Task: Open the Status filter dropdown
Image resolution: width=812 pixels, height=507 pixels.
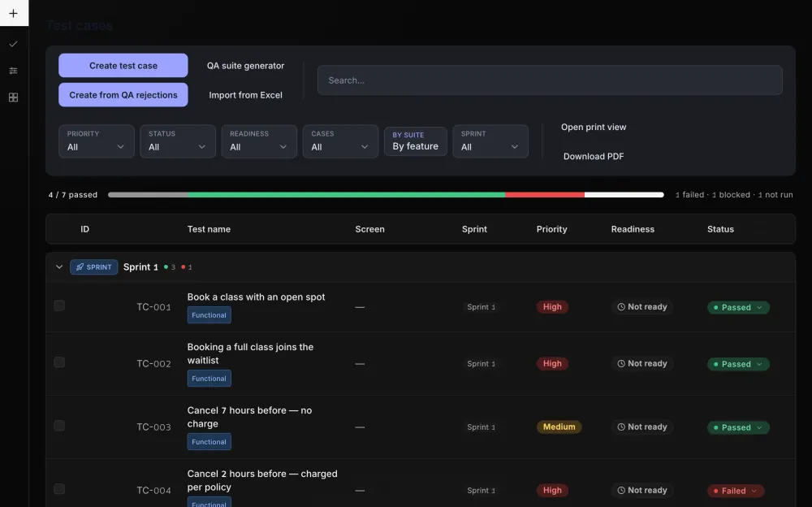Action: click(x=178, y=141)
